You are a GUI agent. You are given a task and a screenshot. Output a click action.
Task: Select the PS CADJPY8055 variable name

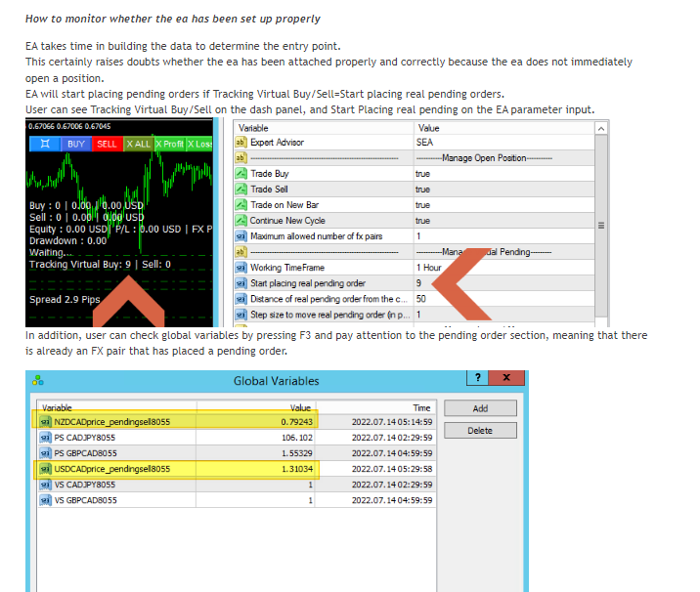(x=85, y=438)
